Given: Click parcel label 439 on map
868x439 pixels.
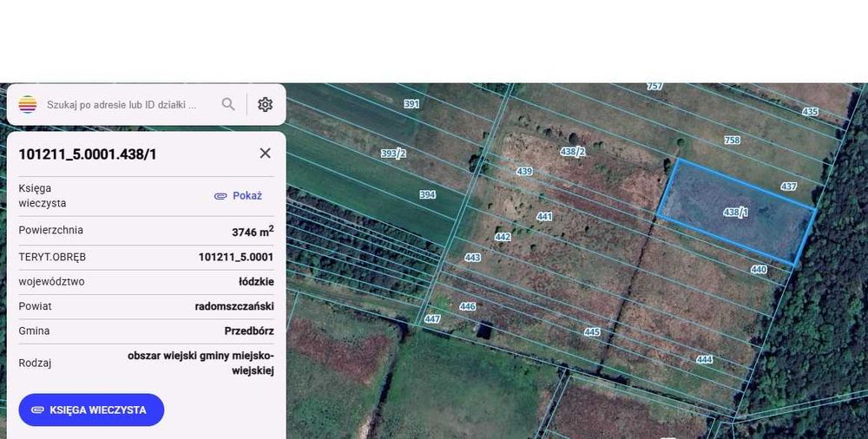Looking at the screenshot, I should [x=524, y=172].
